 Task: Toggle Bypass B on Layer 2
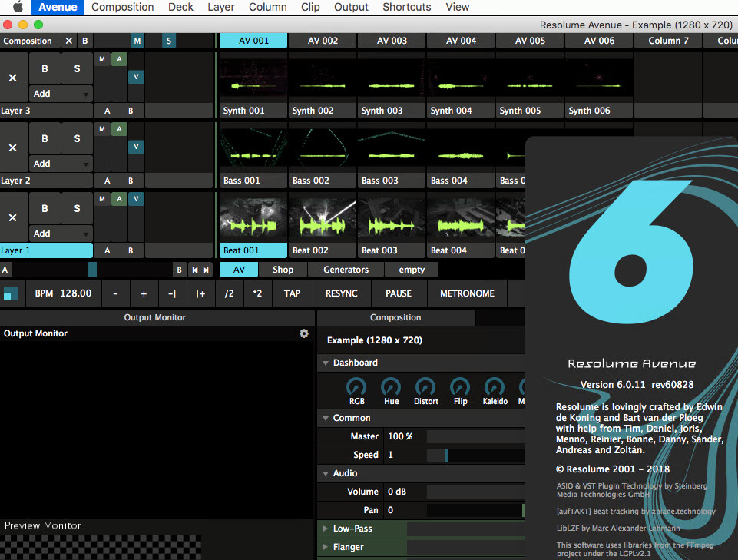(45, 139)
